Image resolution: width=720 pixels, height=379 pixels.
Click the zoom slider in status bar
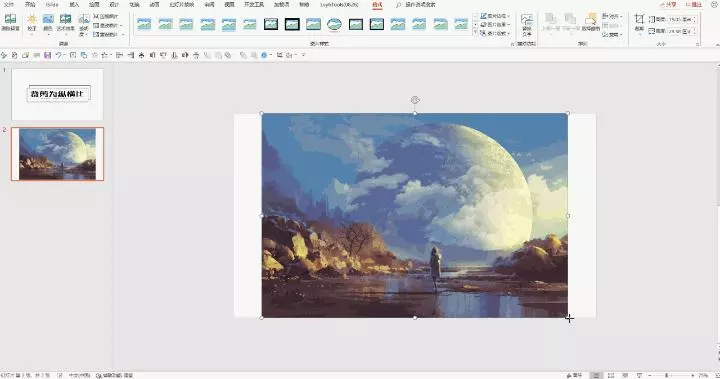point(671,375)
